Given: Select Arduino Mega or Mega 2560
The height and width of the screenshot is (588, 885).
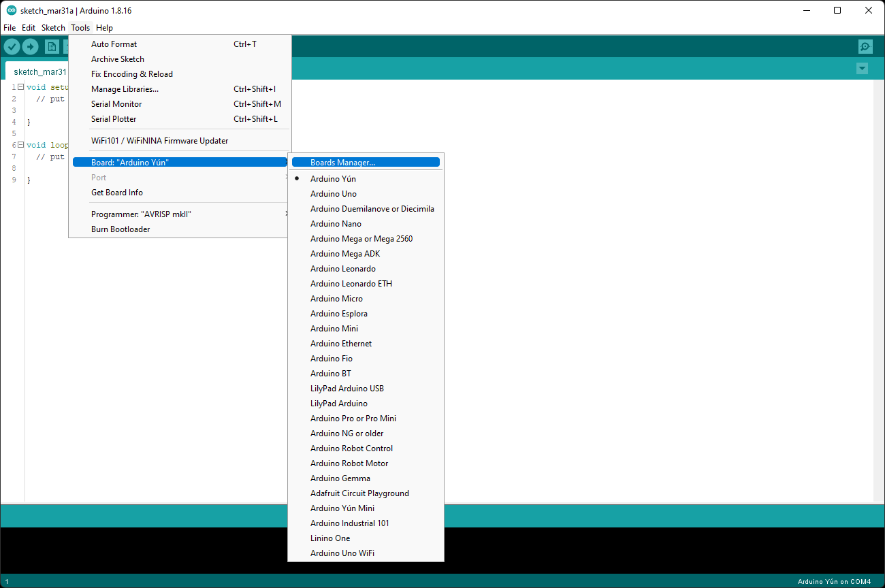Looking at the screenshot, I should pos(366,239).
